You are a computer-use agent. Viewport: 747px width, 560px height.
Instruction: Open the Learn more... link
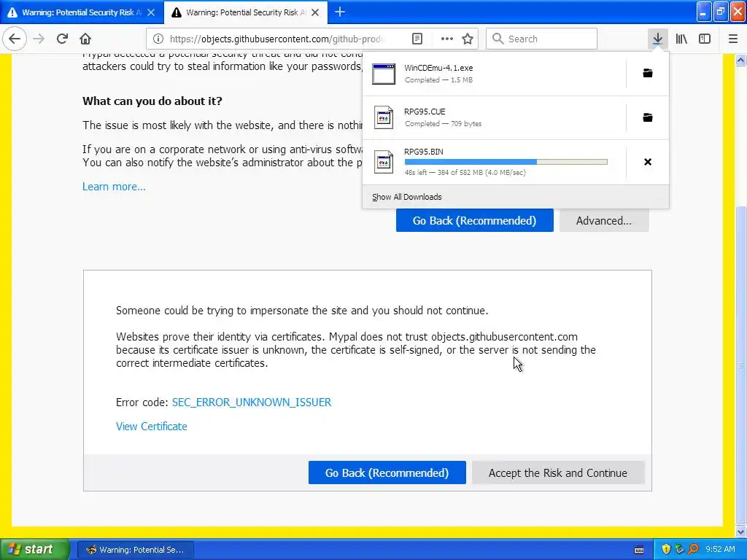click(x=114, y=187)
